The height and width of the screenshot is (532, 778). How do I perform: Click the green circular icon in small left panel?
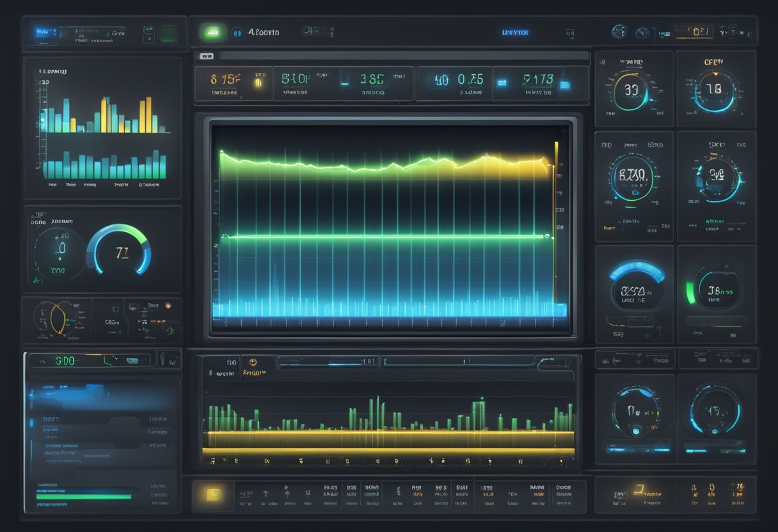(170, 331)
